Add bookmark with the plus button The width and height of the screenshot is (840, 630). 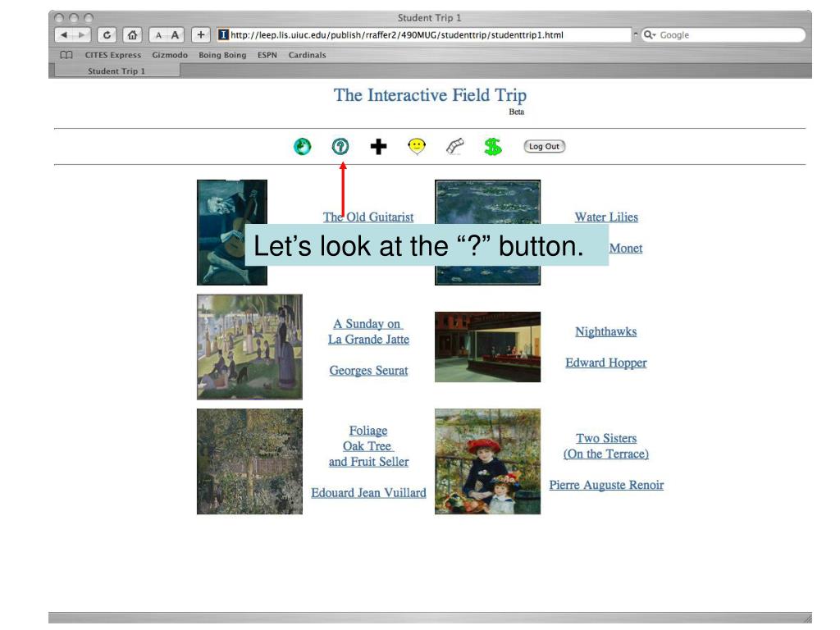(200, 34)
